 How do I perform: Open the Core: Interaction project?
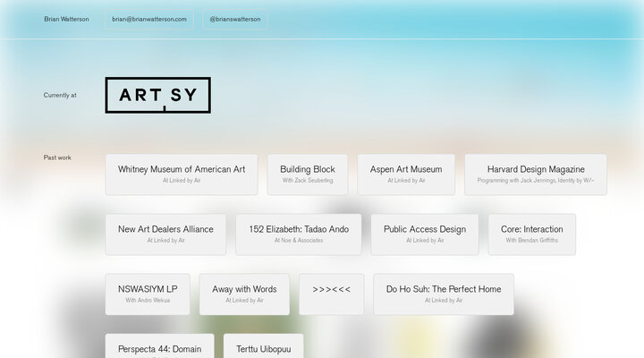pos(531,234)
